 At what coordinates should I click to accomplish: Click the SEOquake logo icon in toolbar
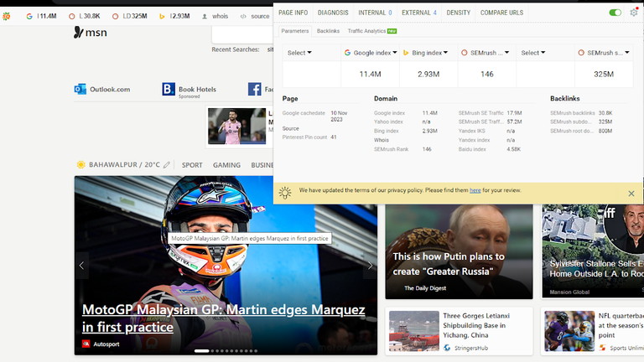(x=6, y=17)
